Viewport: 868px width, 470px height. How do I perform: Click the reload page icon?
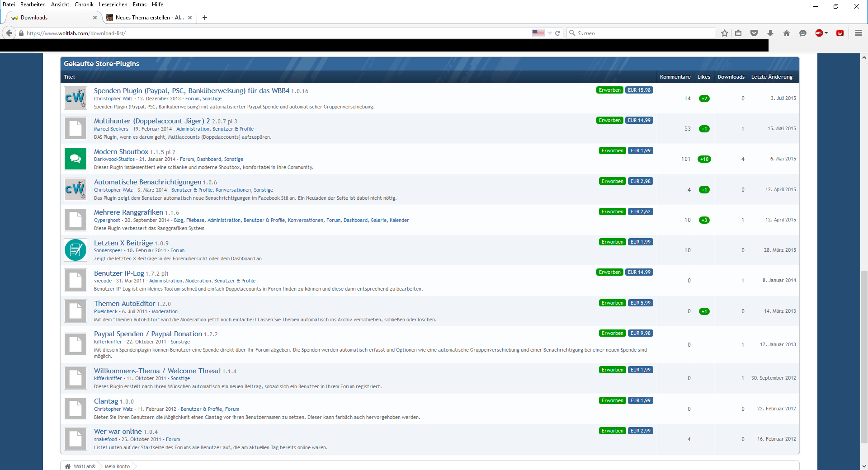point(558,33)
